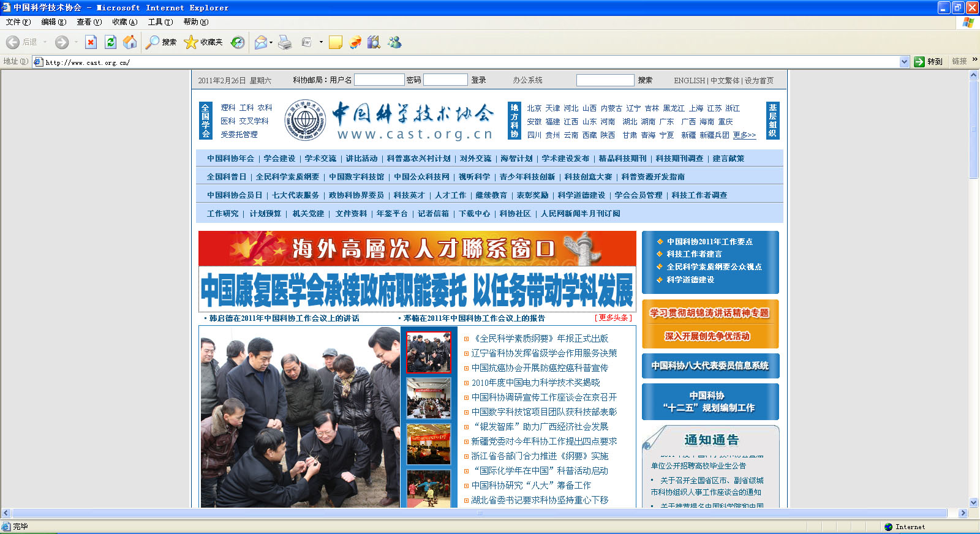The image size is (980, 534).
Task: Expand the address bar URL dropdown
Action: click(x=904, y=62)
